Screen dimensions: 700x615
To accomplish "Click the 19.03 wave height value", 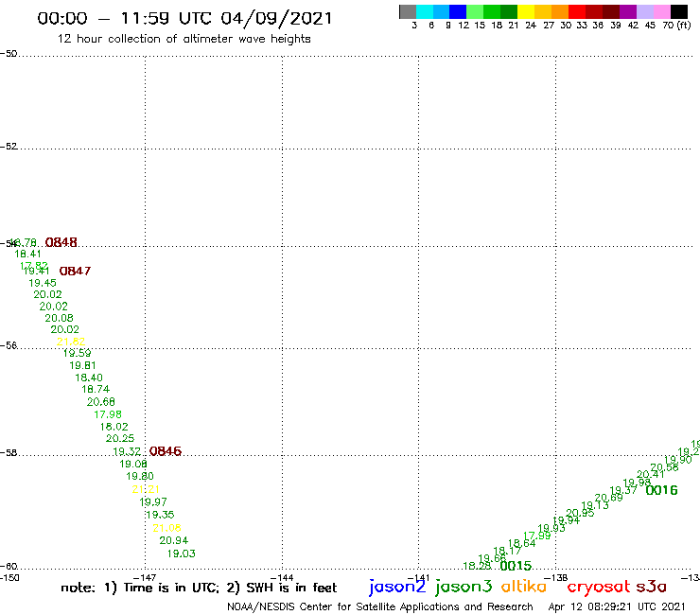I will [x=182, y=553].
